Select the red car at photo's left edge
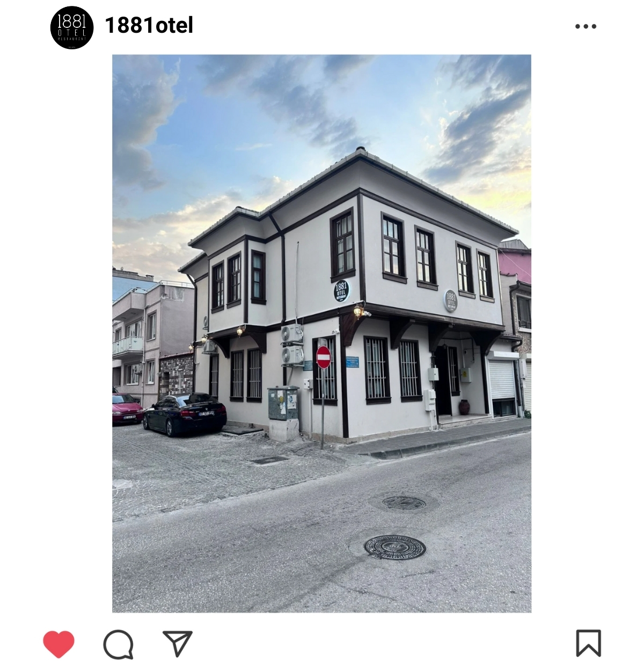 coord(127,409)
